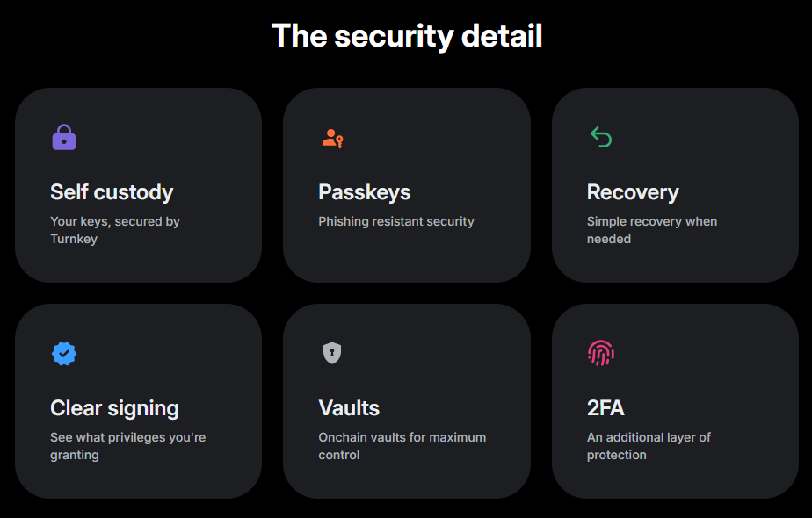Click the padlock body on the Self custody icon
The width and height of the screenshot is (812, 518).
[x=64, y=140]
